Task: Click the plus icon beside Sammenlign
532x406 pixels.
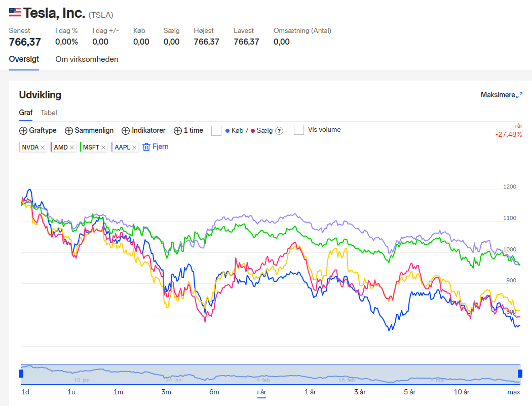Action: pyautogui.click(x=69, y=131)
